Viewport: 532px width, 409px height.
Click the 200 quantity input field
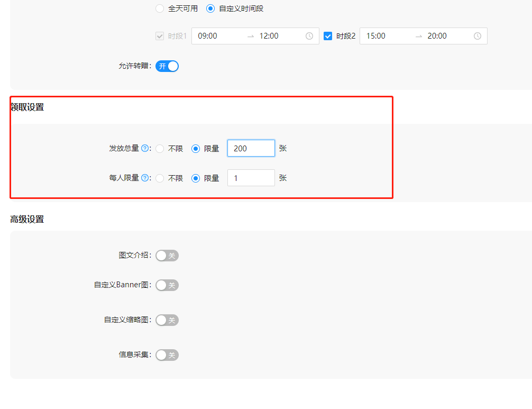251,148
